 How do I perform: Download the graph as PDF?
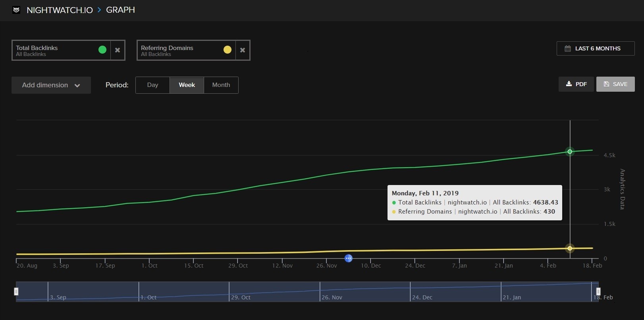576,84
